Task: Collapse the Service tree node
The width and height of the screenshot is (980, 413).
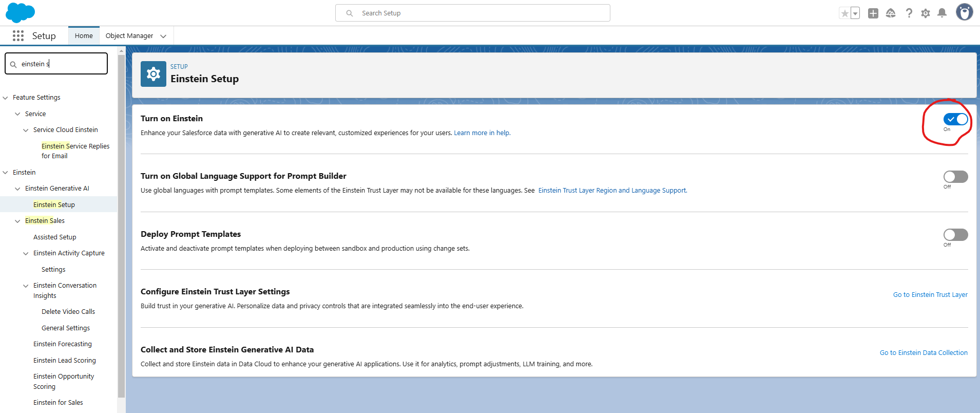Action: pos(17,114)
